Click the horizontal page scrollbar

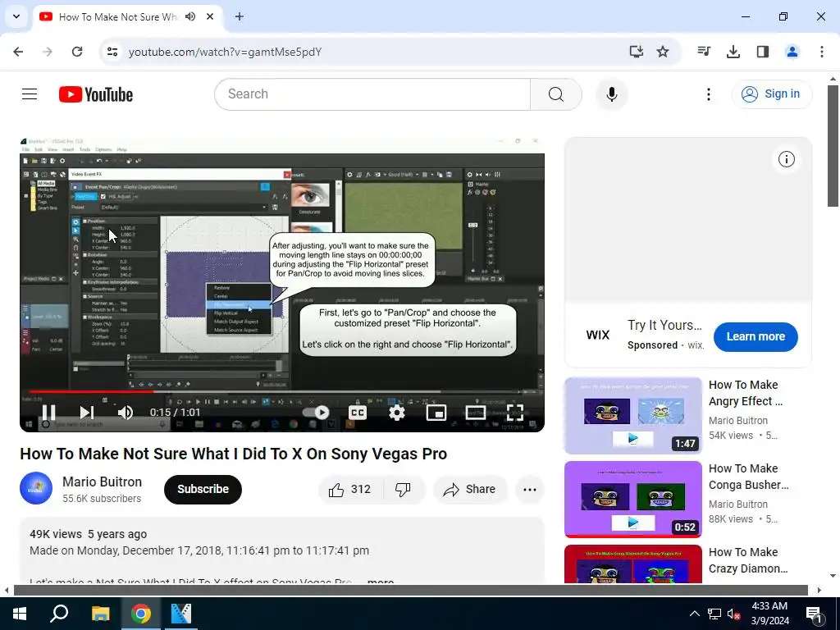(410, 591)
